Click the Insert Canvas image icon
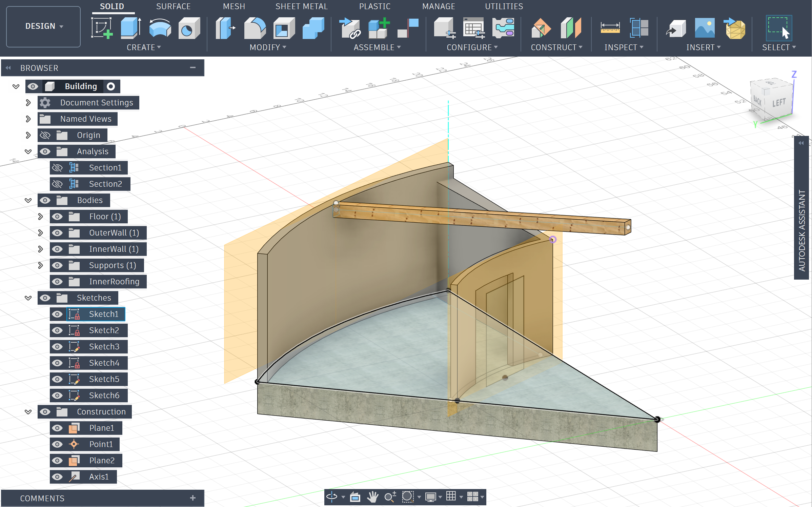The height and width of the screenshot is (507, 812). [x=705, y=28]
